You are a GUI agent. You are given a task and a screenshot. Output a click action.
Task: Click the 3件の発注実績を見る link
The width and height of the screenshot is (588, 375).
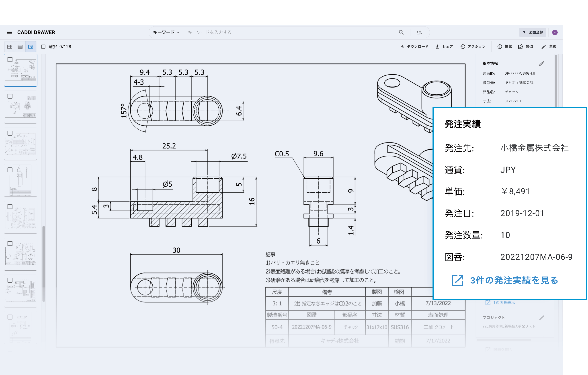[514, 280]
